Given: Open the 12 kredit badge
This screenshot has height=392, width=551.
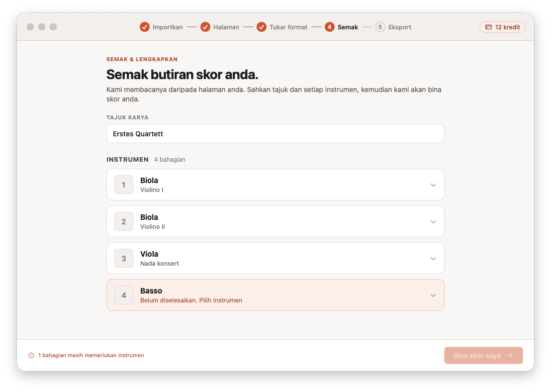Looking at the screenshot, I should coord(502,27).
